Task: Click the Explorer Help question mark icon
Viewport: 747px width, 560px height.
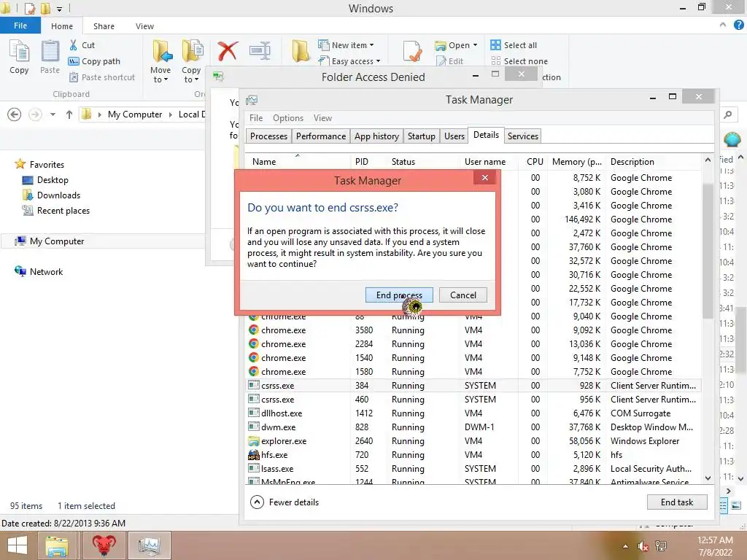Action: [x=738, y=26]
